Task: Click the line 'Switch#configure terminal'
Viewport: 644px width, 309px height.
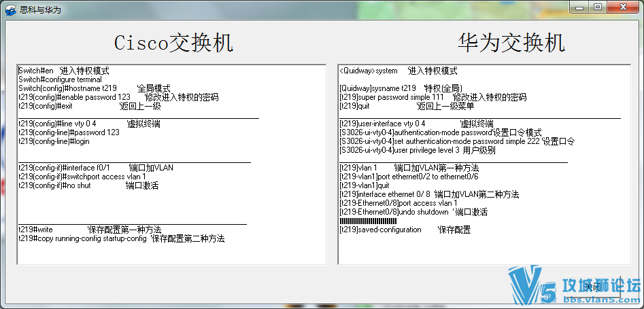Action: (x=60, y=79)
